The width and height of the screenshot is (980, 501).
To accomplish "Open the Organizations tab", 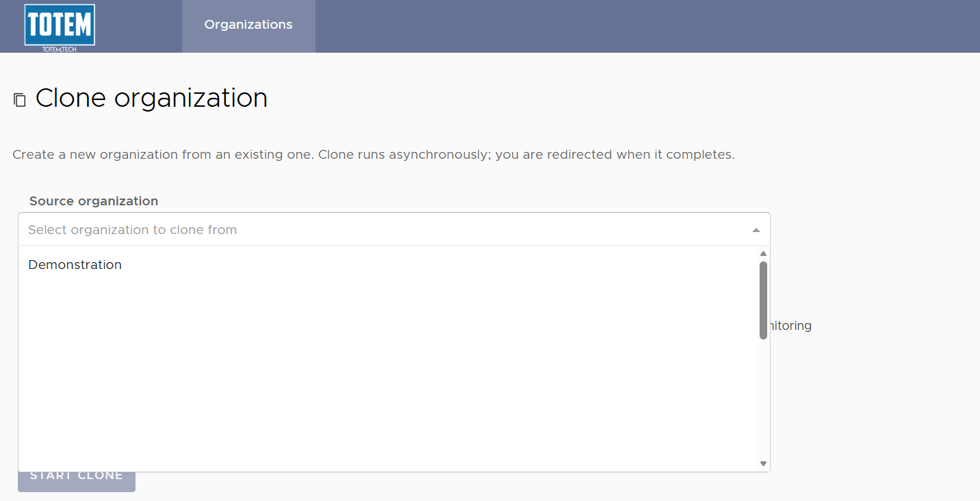I will [x=248, y=25].
